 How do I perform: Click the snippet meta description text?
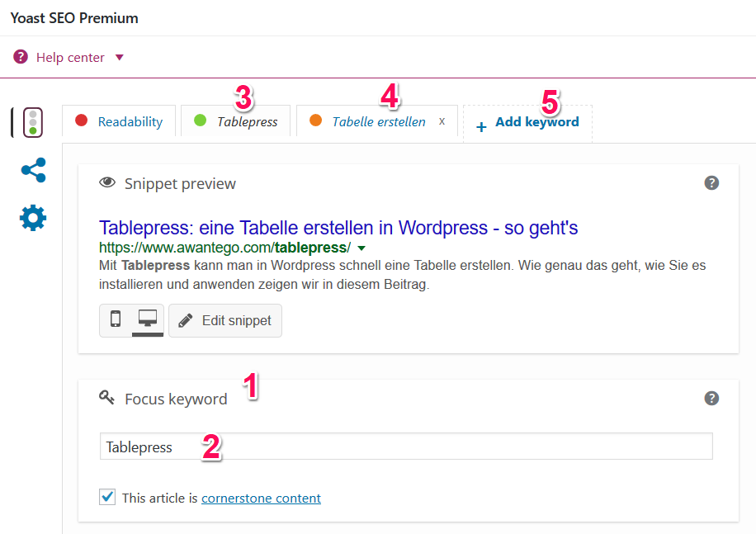coord(402,275)
